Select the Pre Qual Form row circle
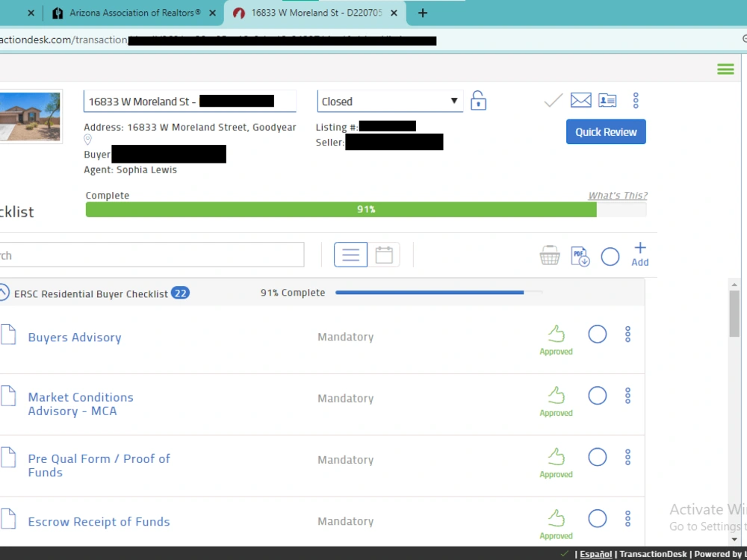Image resolution: width=747 pixels, height=560 pixels. point(597,457)
